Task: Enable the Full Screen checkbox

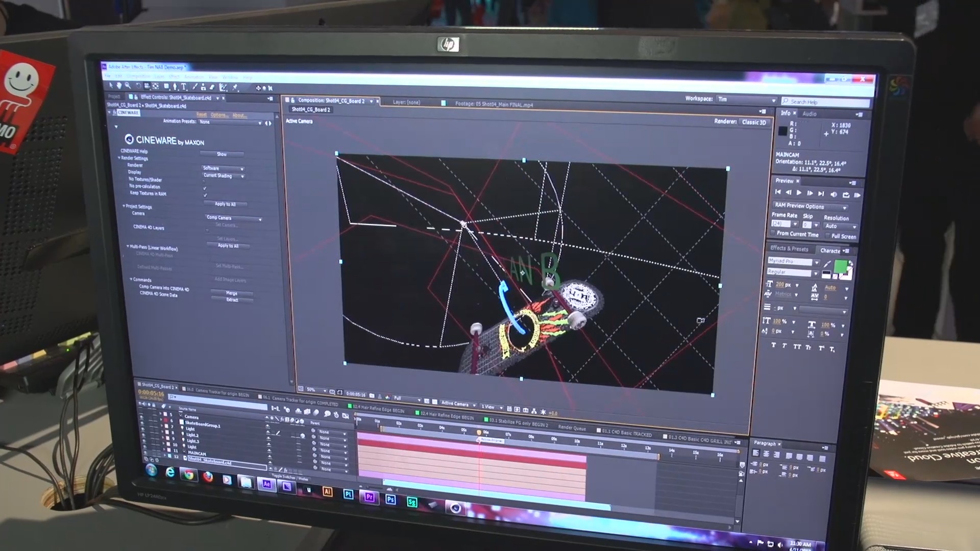Action: pos(827,235)
